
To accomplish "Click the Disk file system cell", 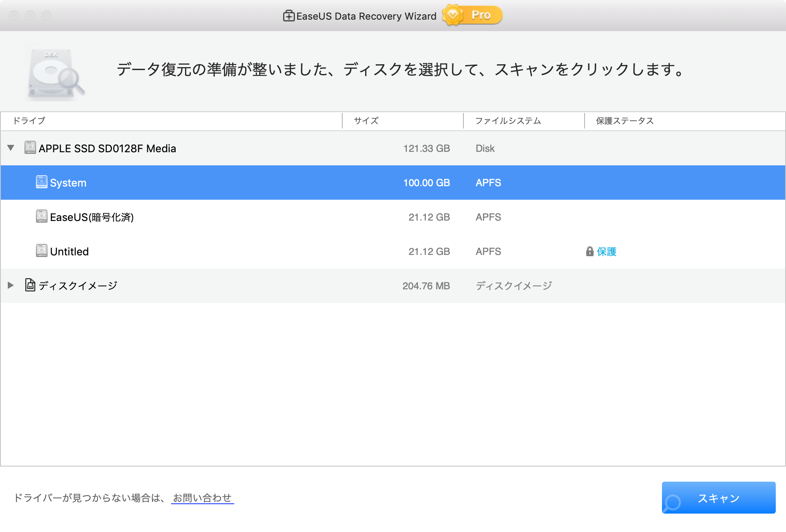I will (485, 149).
